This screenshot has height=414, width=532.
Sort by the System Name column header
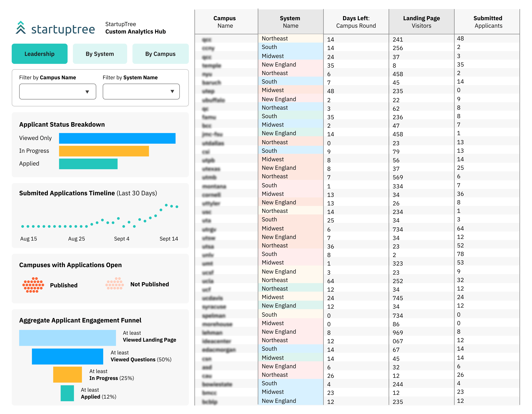[x=290, y=22]
